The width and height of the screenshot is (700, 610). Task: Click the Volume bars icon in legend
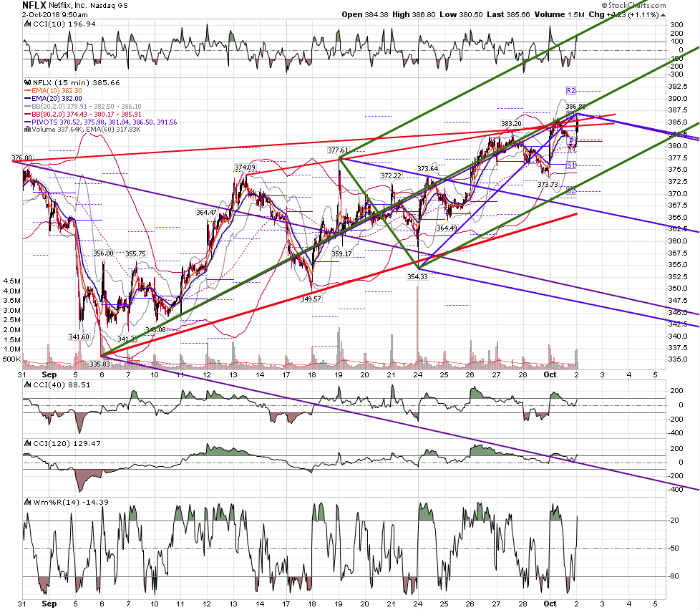(28, 130)
